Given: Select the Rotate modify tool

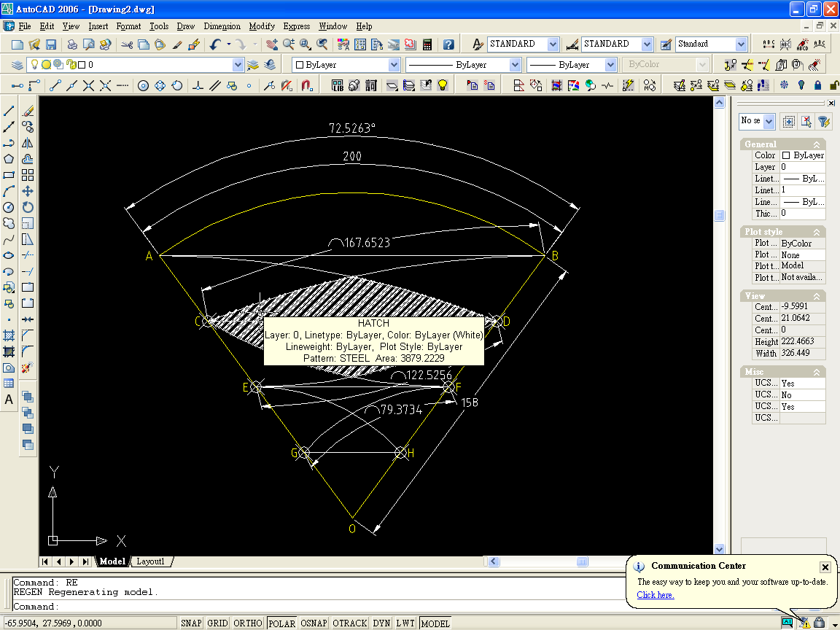Looking at the screenshot, I should tap(28, 207).
